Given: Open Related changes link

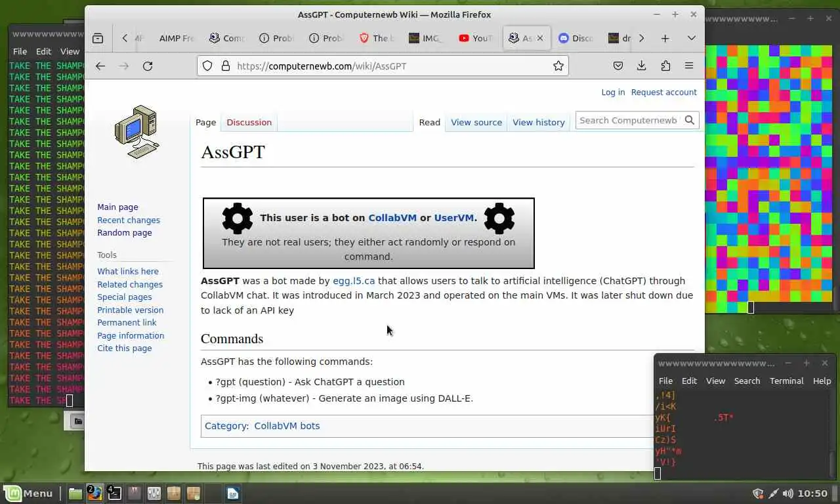Looking at the screenshot, I should click(x=130, y=284).
